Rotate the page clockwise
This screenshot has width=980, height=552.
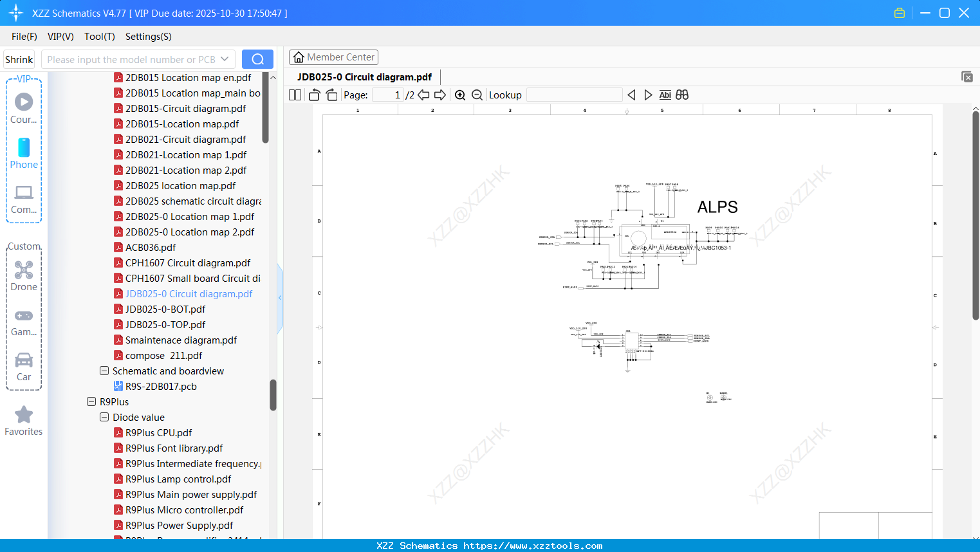tap(332, 95)
